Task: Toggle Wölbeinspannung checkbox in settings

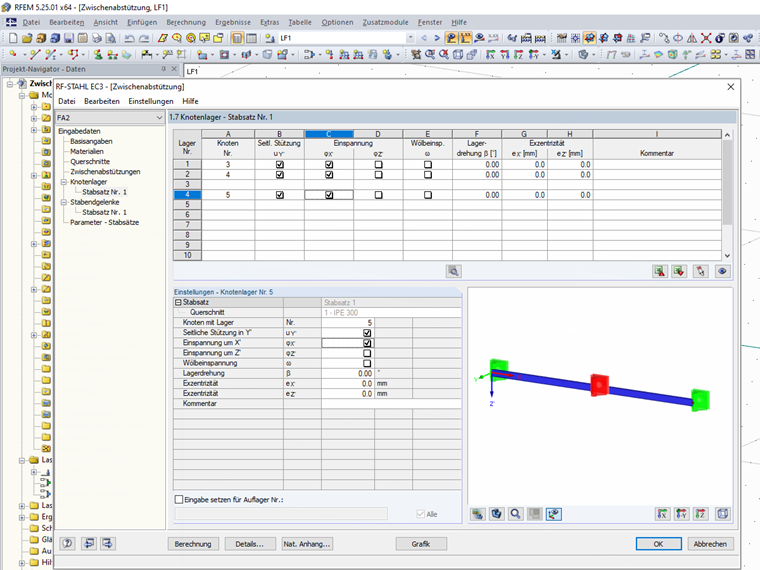Action: pyautogui.click(x=367, y=364)
